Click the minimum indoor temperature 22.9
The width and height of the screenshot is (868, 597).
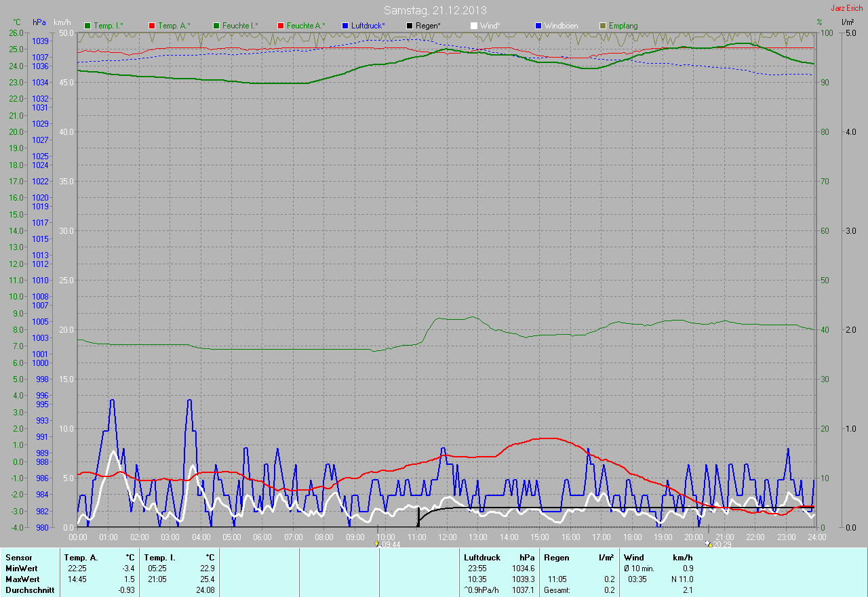pos(208,569)
